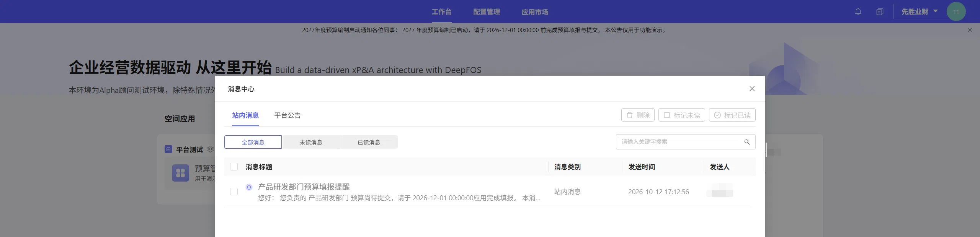980x237 pixels.
Task: Switch to 工作台 in top navigation
Action: coord(441,12)
